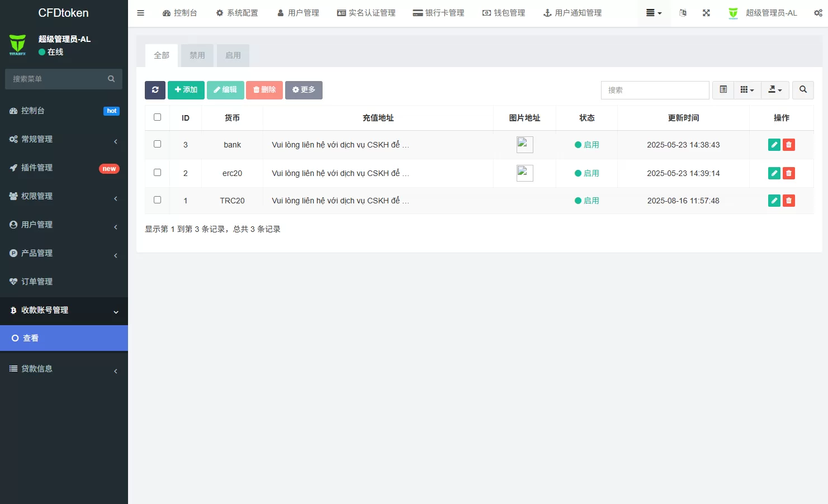Collapse the sidebar with the hamburger icon
The height and width of the screenshot is (504, 828).
[140, 12]
